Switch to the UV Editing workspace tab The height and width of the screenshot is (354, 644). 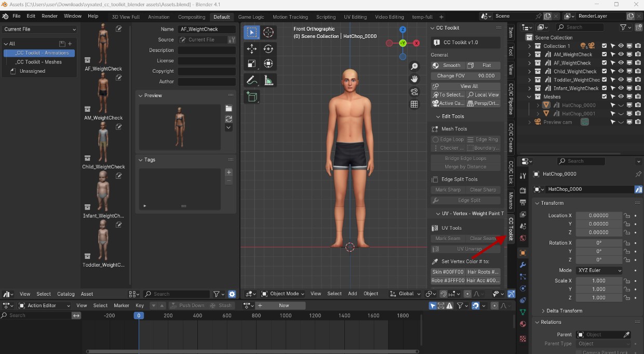click(355, 17)
